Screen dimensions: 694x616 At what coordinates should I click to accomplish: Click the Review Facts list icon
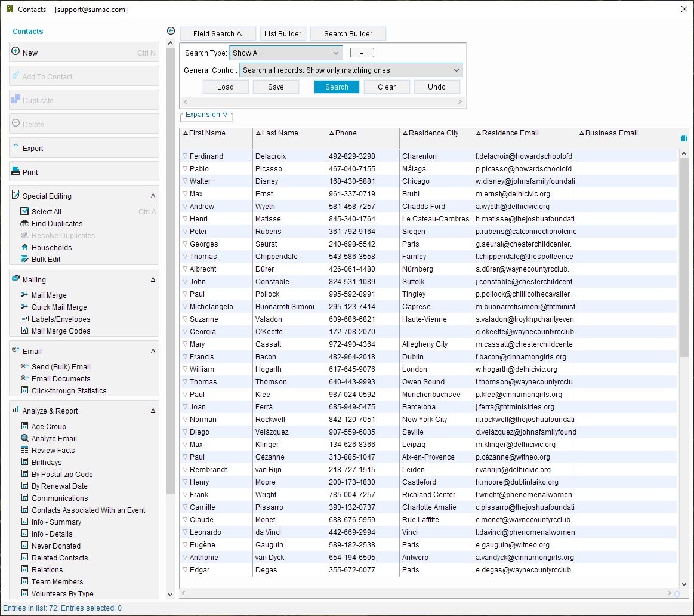point(25,450)
